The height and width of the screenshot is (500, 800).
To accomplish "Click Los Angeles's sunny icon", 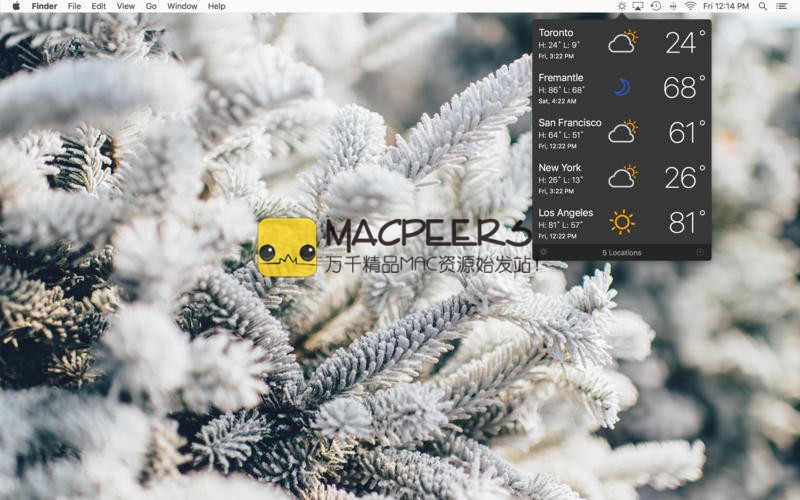I will (622, 222).
